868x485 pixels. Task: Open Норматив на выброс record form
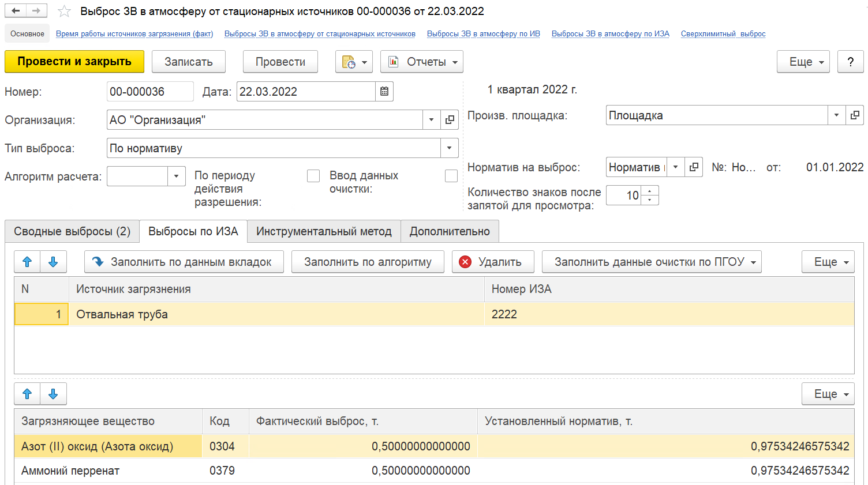pos(694,167)
